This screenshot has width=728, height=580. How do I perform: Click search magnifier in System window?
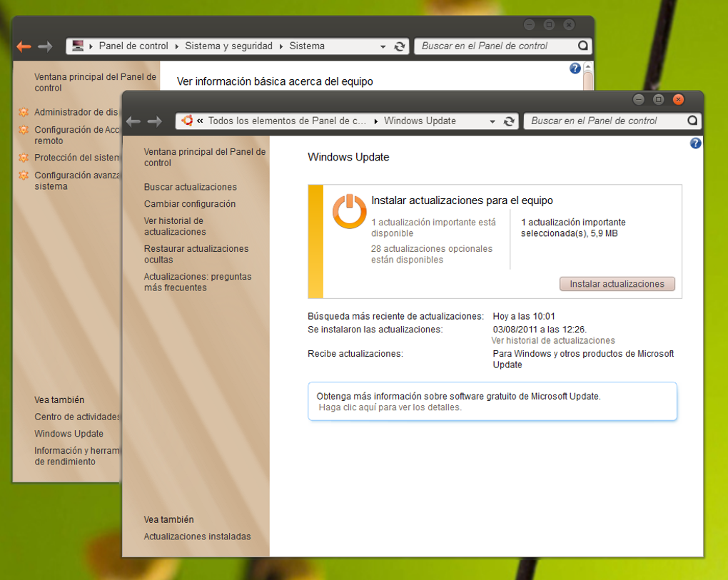583,46
